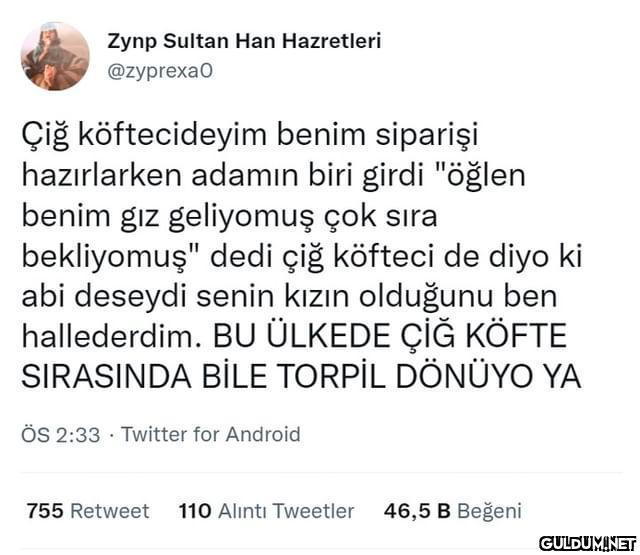Open the Retweet label list
This screenshot has height=555, width=640.
click(110, 511)
